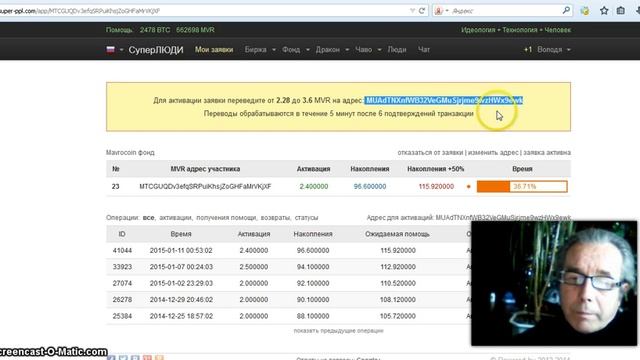Click the Russian flag language icon
The width and height of the screenshot is (640, 360).
pyautogui.click(x=110, y=49)
